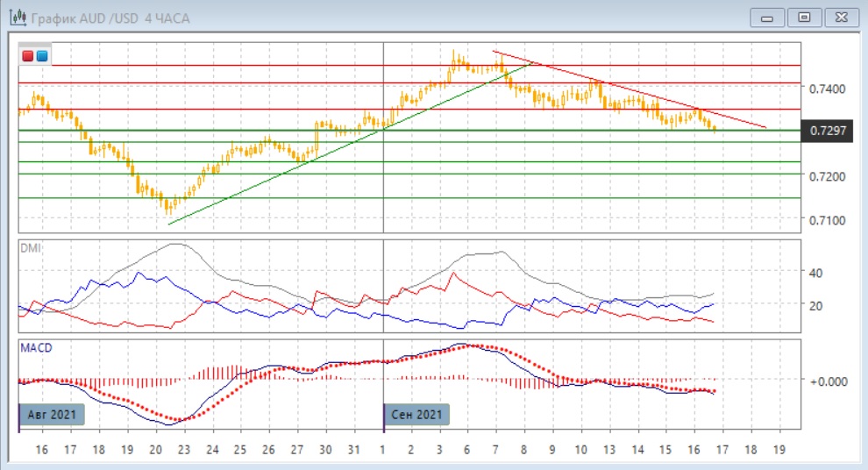Click the candlestick chart icon in title bar

pyautogui.click(x=16, y=18)
